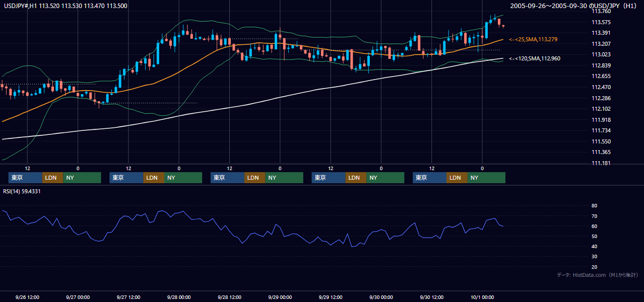Click the RSI scale value 40
Viewport: 644px width, 302px height.
tap(594, 246)
